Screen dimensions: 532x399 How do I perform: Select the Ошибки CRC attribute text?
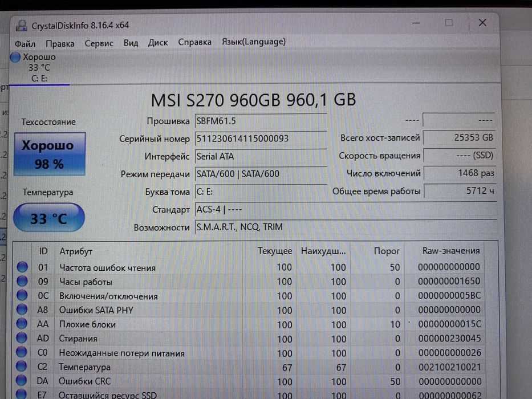[84, 381]
